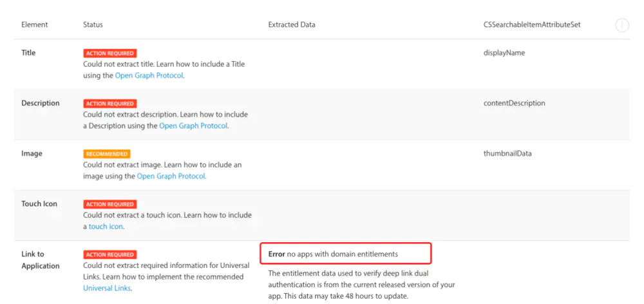Click the info icon beside CSSearchableItemAttributeSet
Image resolution: width=644 pixels, height=304 pixels.
[x=622, y=26]
